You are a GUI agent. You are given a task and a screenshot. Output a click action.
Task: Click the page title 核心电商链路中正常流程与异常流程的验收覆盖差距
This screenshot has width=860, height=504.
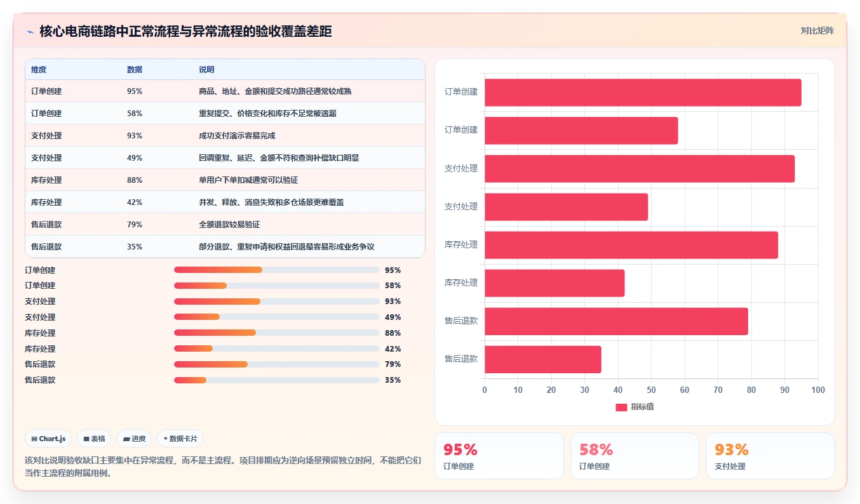[x=185, y=32]
